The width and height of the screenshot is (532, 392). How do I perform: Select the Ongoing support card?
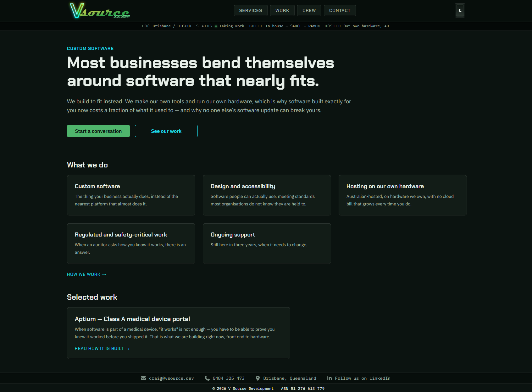click(267, 243)
